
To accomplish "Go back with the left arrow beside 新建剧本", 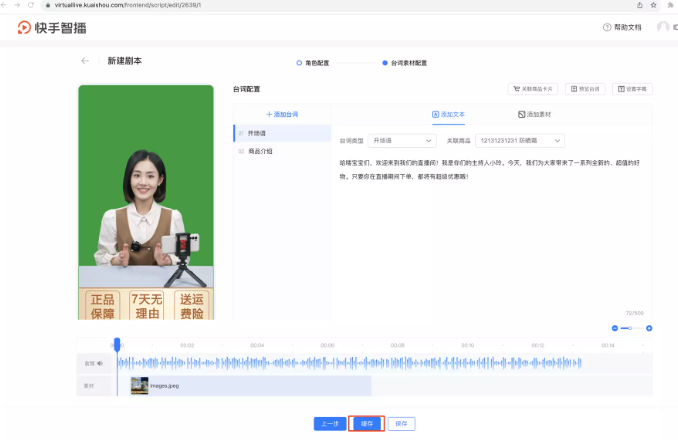I will (x=85, y=61).
